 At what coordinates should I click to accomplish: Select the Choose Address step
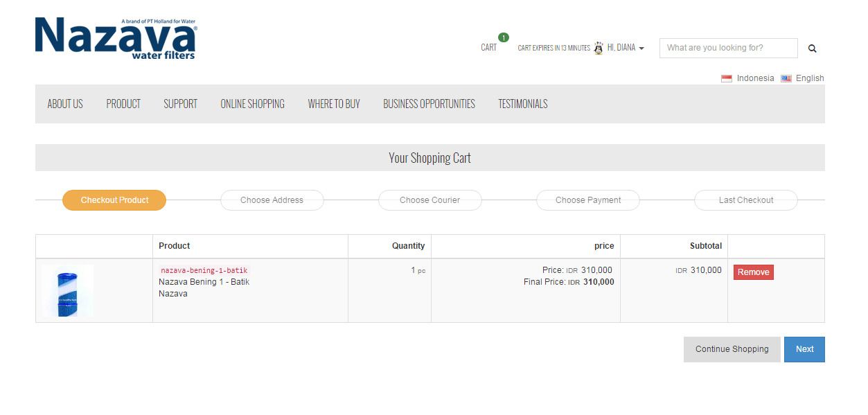point(272,200)
